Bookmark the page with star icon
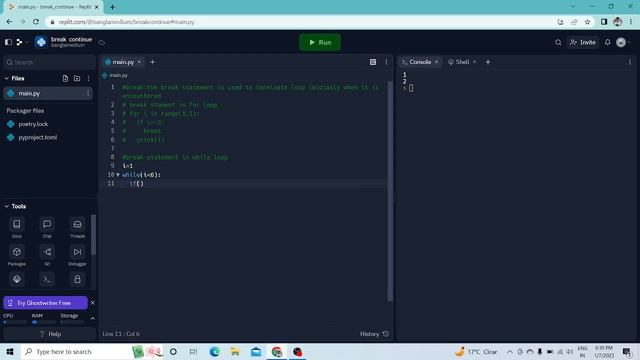This screenshot has width=640, height=360. click(x=587, y=22)
